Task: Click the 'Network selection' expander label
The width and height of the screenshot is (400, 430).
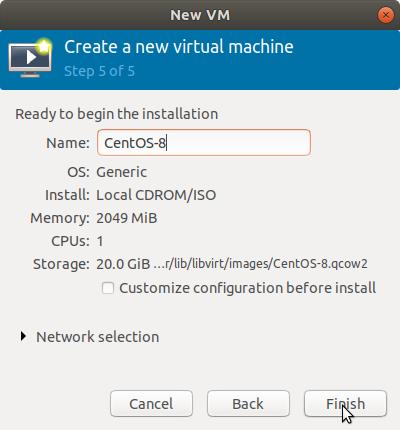Action: point(97,337)
